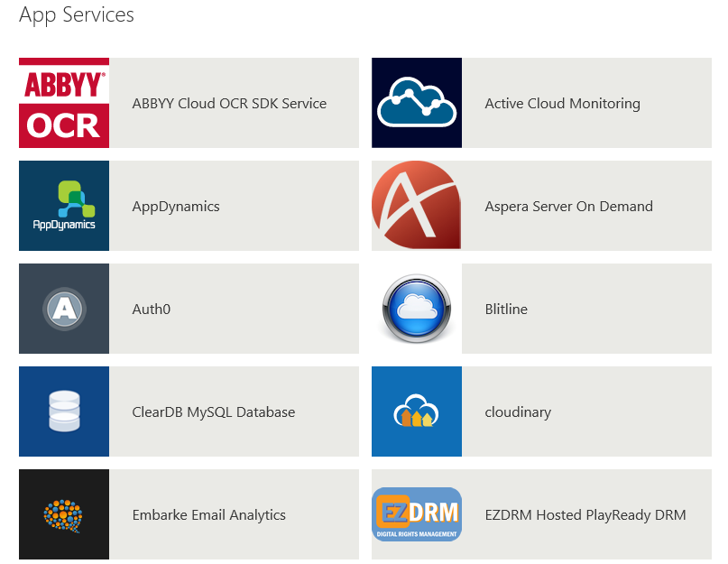Select Active Cloud Monitoring service label
Viewport: 728px width, 564px height.
tap(562, 103)
